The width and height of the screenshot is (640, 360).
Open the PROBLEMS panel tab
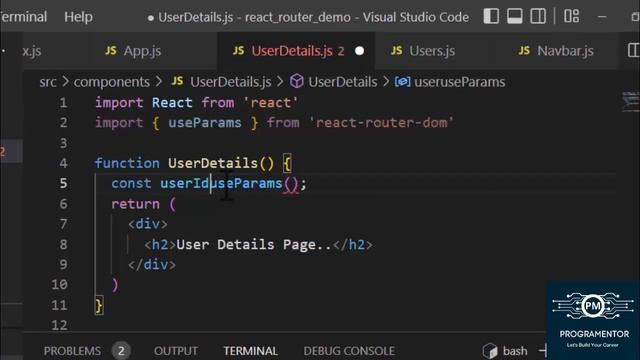(x=72, y=351)
